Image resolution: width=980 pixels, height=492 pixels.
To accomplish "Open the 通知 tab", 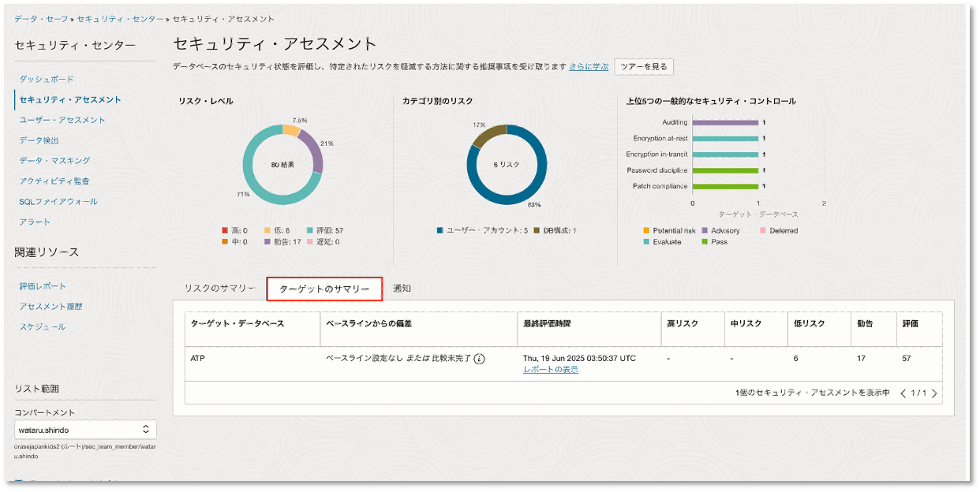I will pyautogui.click(x=402, y=289).
